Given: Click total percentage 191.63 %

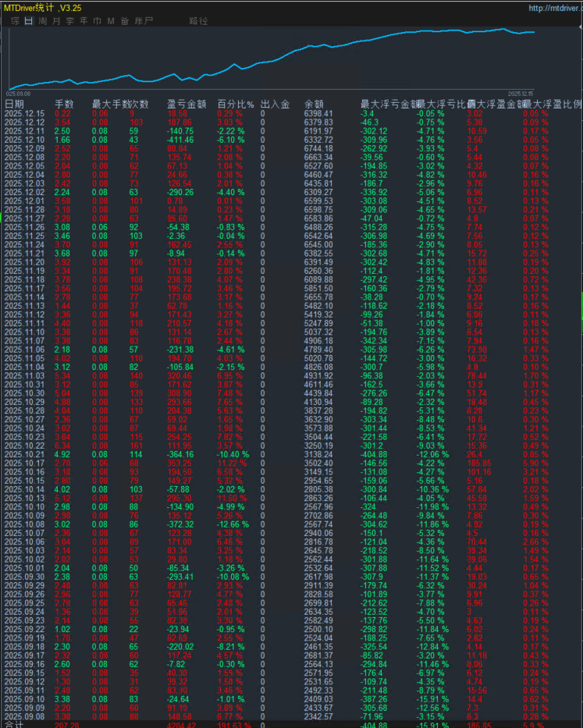Looking at the screenshot, I should pyautogui.click(x=234, y=725).
